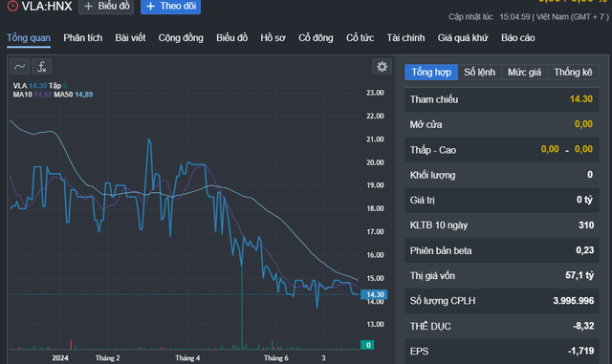Follow the stock with Theo dõi button
This screenshot has height=364, width=612.
coord(170,7)
